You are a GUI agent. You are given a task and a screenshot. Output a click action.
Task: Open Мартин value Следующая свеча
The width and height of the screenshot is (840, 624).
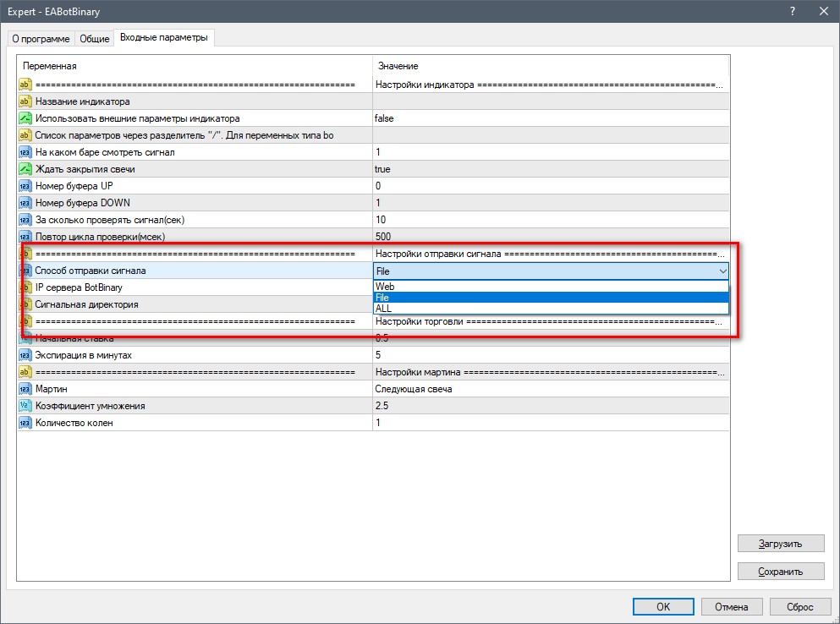tap(414, 389)
